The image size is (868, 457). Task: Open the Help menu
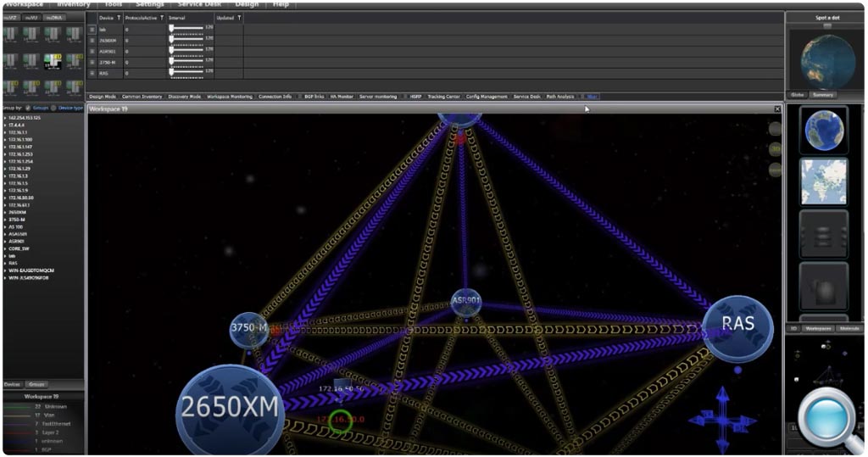pyautogui.click(x=281, y=4)
